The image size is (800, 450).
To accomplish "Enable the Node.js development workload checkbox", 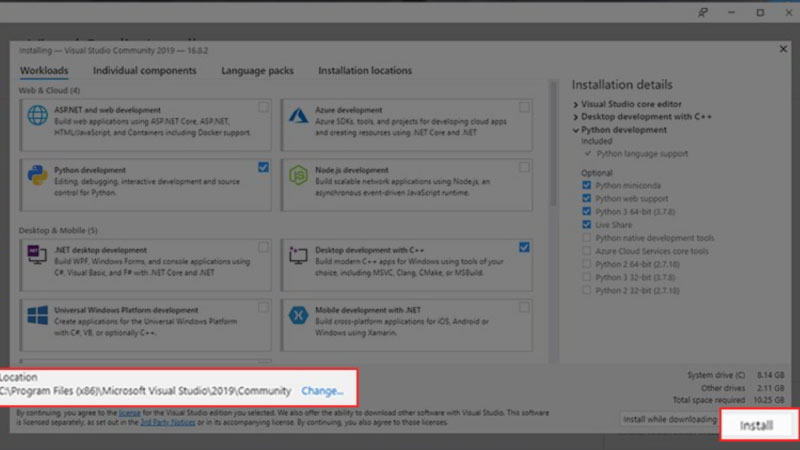I will 524,167.
